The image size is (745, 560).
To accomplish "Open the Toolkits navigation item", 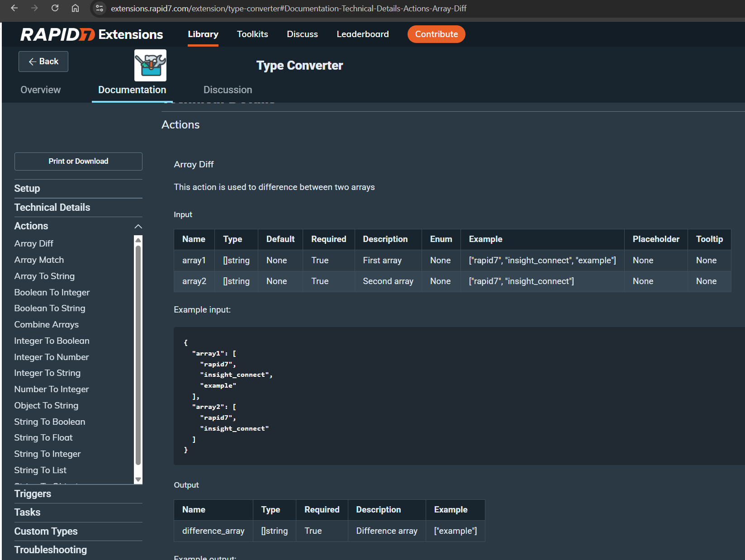I will point(252,34).
